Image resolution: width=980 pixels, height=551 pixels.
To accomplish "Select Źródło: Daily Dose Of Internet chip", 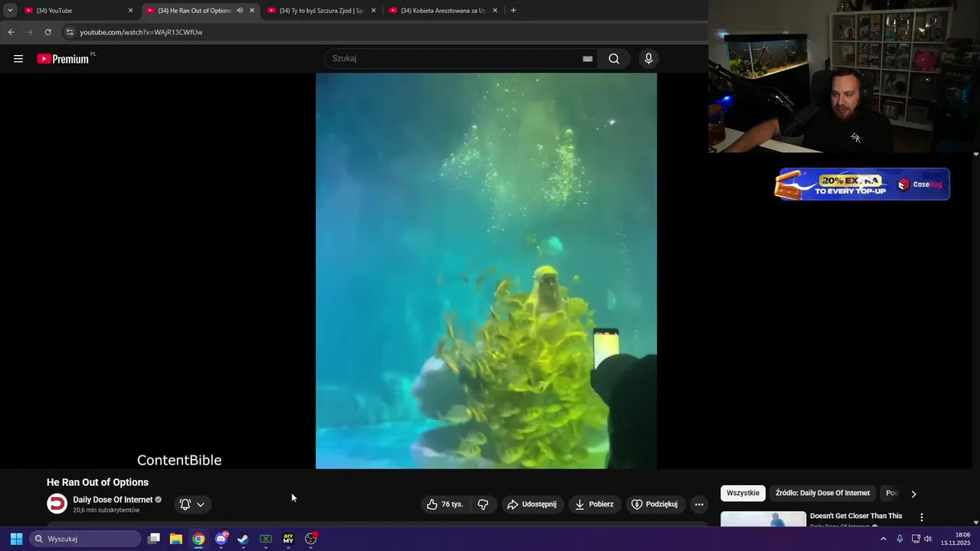I will tap(822, 493).
